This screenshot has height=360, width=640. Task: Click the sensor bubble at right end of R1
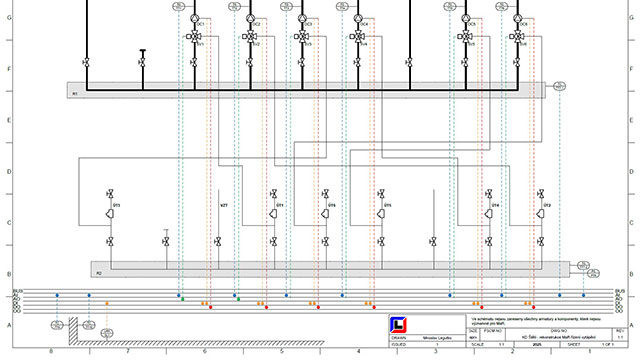coord(560,86)
